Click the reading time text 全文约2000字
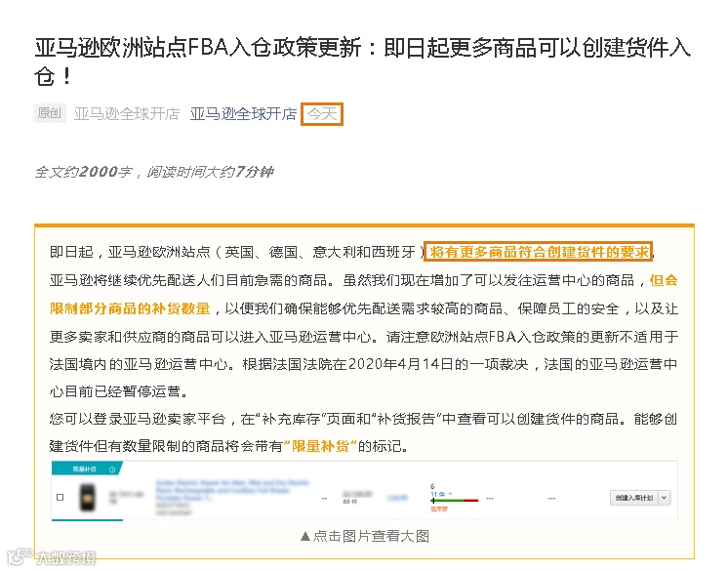 (x=83, y=172)
